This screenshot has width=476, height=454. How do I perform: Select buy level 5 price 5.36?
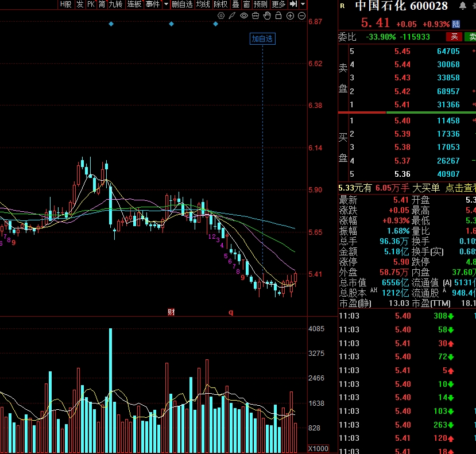tap(403, 174)
